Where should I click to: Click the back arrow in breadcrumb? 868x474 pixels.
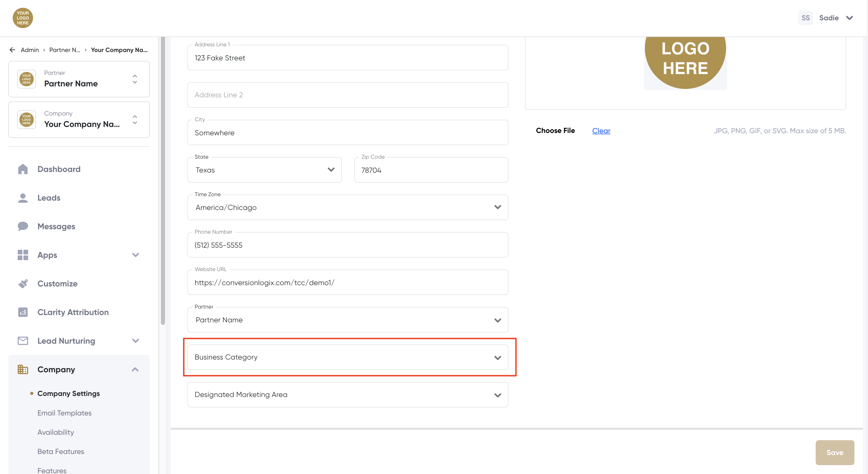pyautogui.click(x=12, y=50)
